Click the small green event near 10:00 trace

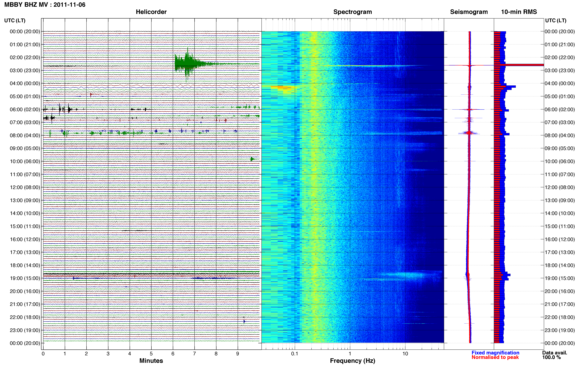tap(253, 159)
